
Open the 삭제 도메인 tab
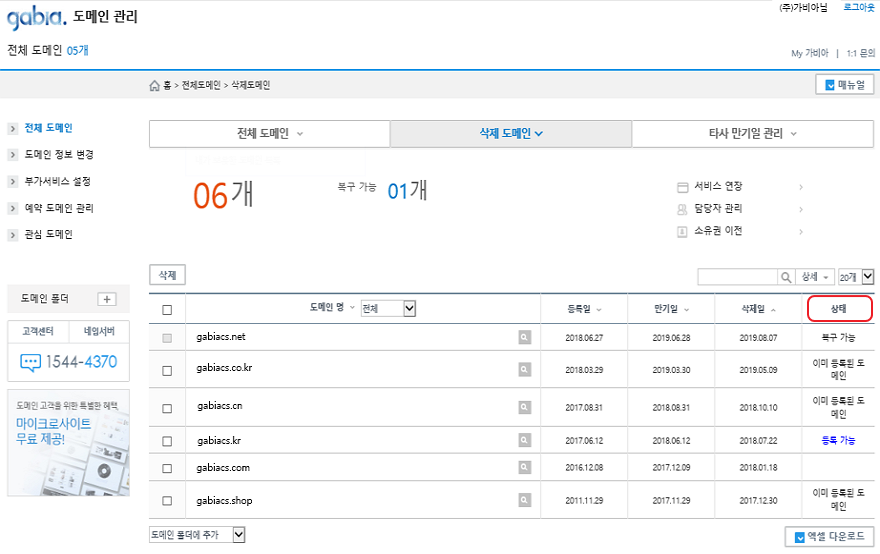point(511,134)
